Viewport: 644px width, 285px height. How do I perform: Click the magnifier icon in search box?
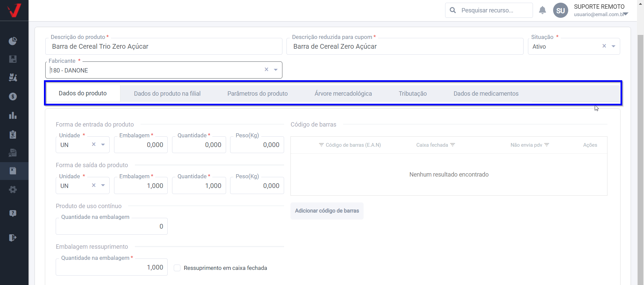pyautogui.click(x=453, y=10)
